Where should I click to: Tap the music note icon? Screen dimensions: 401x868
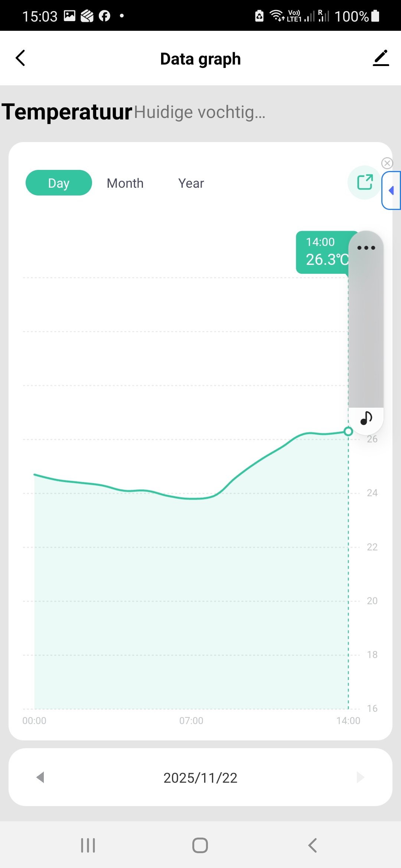click(366, 418)
